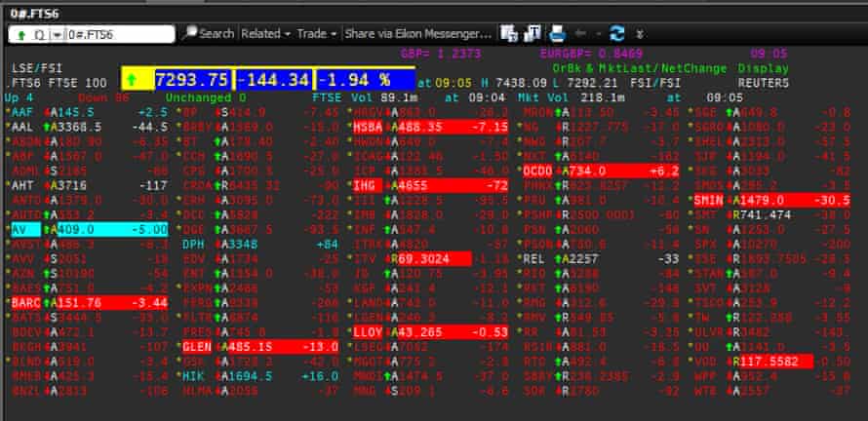The width and height of the screenshot is (868, 421).
Task: Click the AAL price 3368.5
Action: point(80,127)
